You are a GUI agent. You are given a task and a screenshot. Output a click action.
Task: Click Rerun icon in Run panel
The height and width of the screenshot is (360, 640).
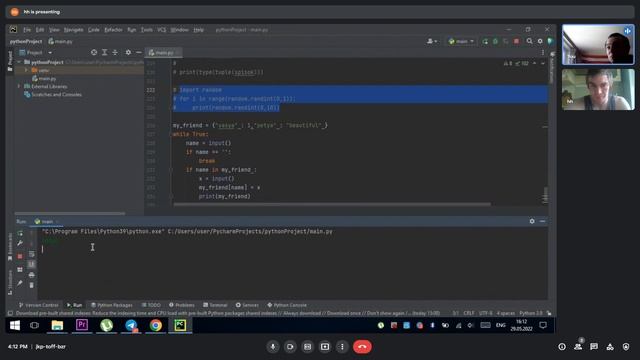[x=20, y=233]
